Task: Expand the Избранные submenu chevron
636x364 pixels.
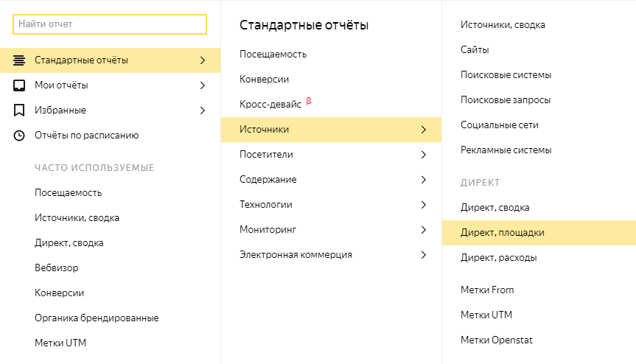Action: [202, 111]
